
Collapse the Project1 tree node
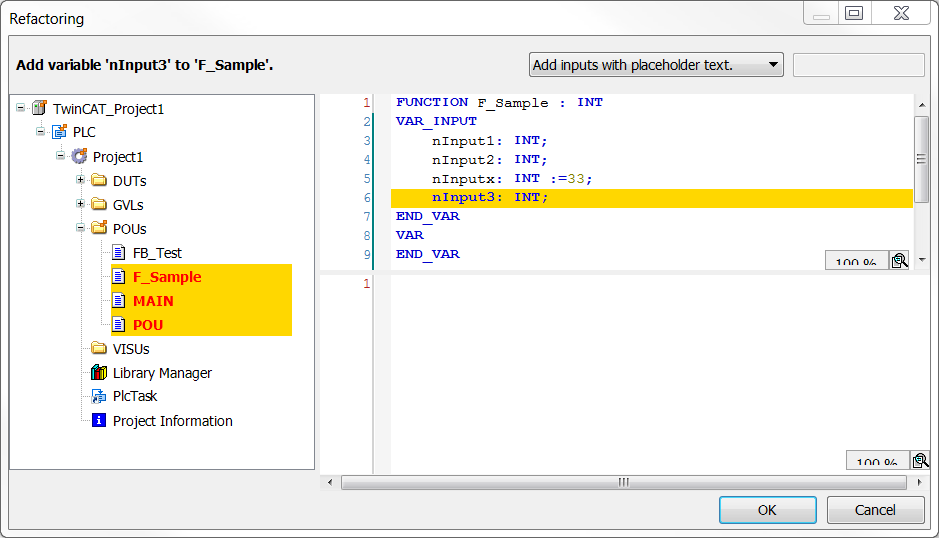[60, 156]
